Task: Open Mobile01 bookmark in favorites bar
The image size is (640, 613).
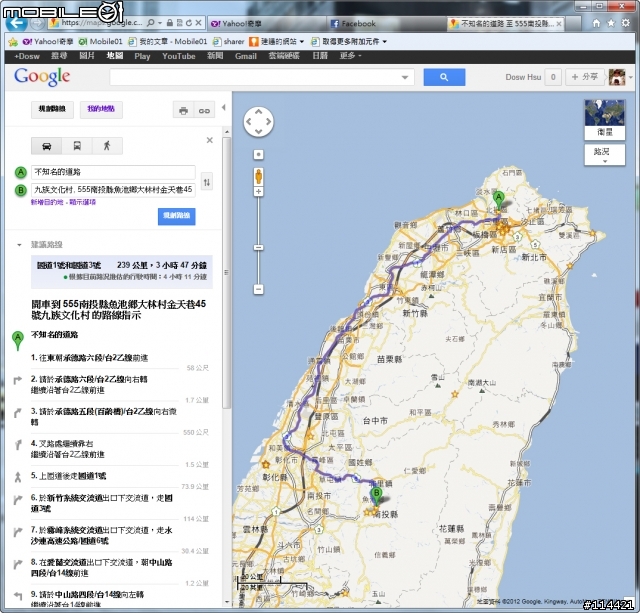Action: click(100, 42)
